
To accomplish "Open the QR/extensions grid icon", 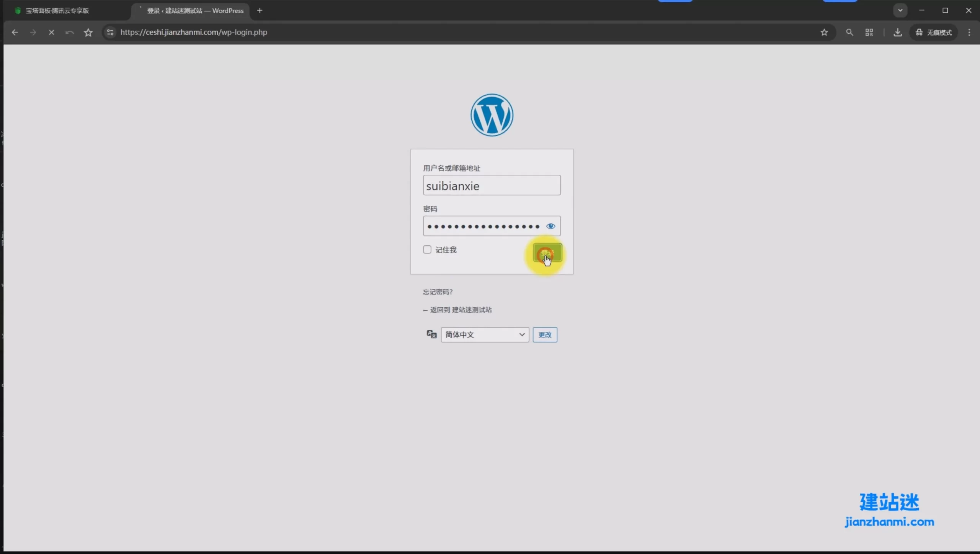I will coord(869,32).
